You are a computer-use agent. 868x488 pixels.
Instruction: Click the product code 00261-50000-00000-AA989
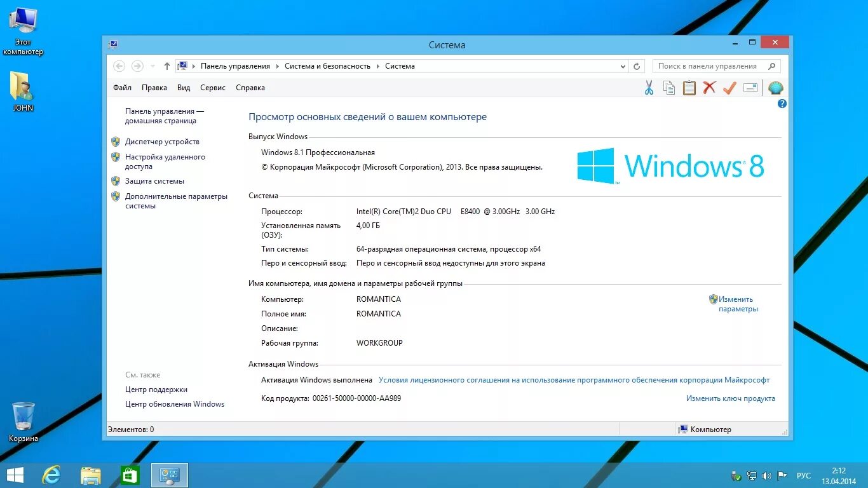[x=356, y=398]
